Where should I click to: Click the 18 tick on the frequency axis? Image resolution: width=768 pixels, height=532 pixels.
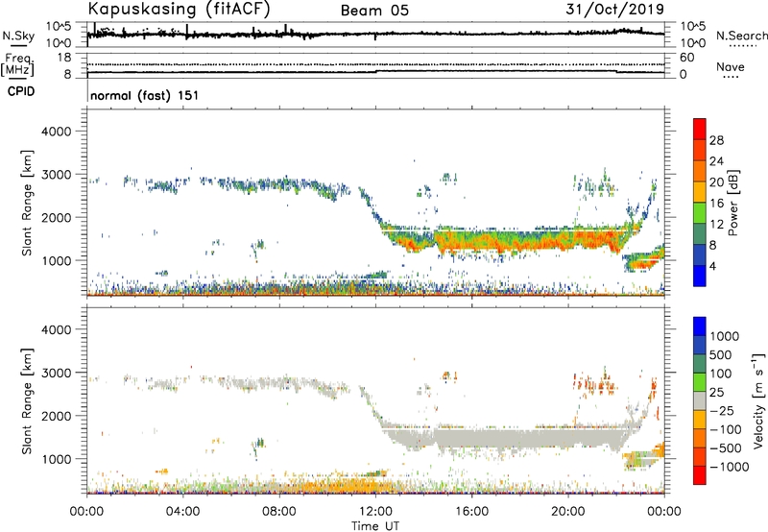tap(64, 58)
